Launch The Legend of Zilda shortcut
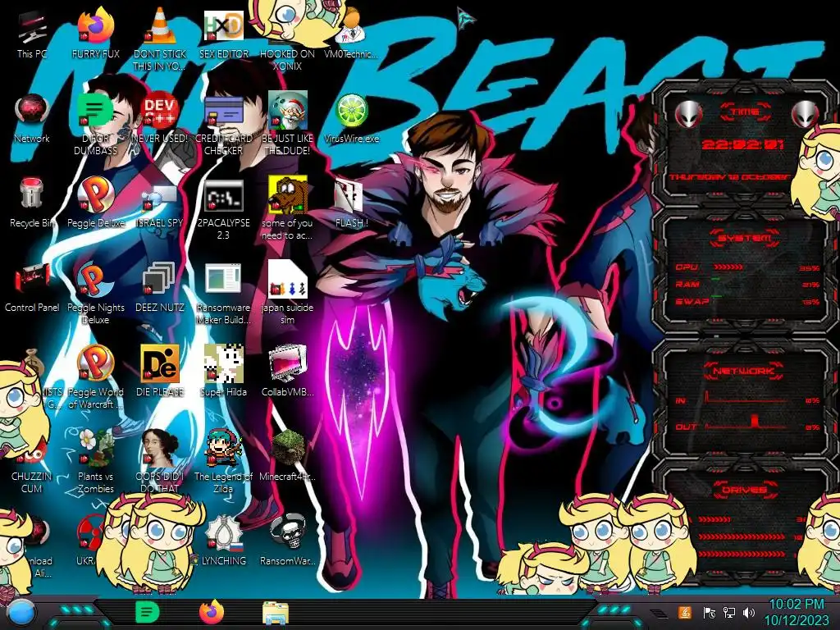 click(223, 462)
